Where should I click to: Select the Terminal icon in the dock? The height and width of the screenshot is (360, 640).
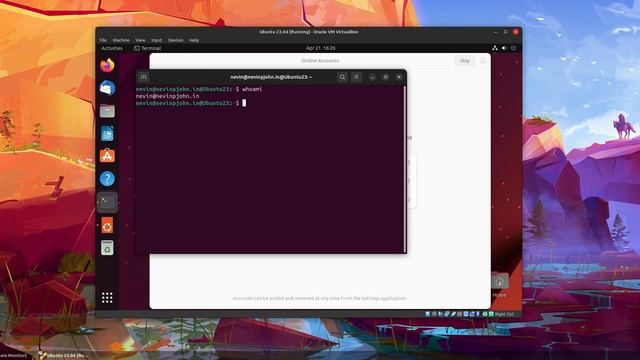click(x=107, y=202)
